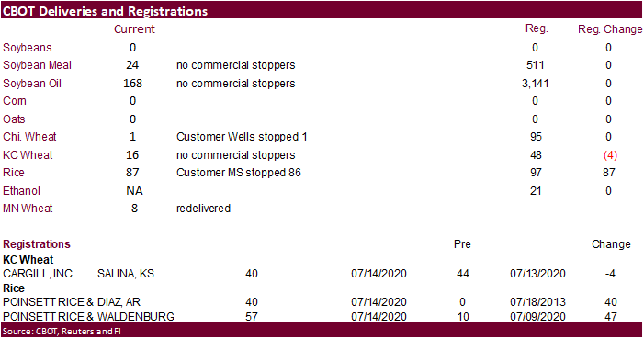The width and height of the screenshot is (644, 339).
Task: Select the Soybean Meal row label
Action: [x=37, y=65]
